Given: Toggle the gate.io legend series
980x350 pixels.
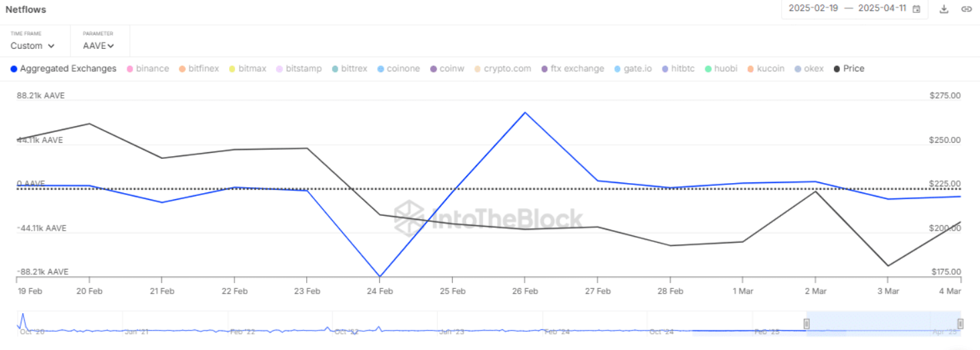Looking at the screenshot, I should [632, 68].
